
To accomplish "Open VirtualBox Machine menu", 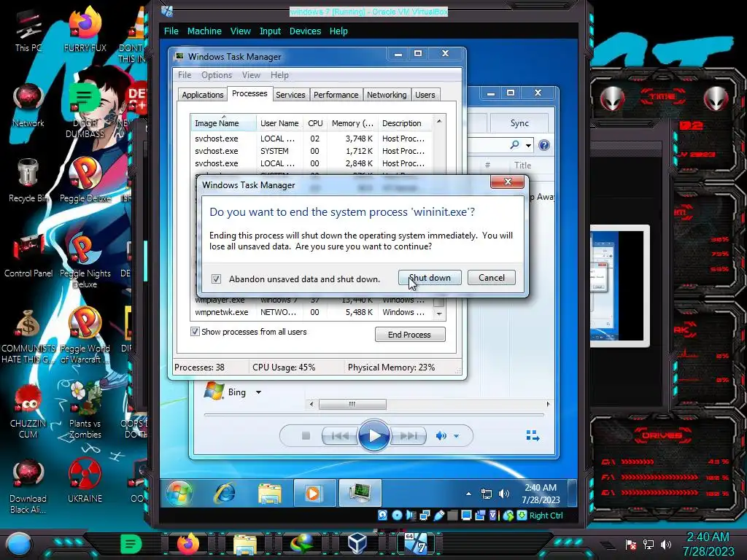I will 204,31.
